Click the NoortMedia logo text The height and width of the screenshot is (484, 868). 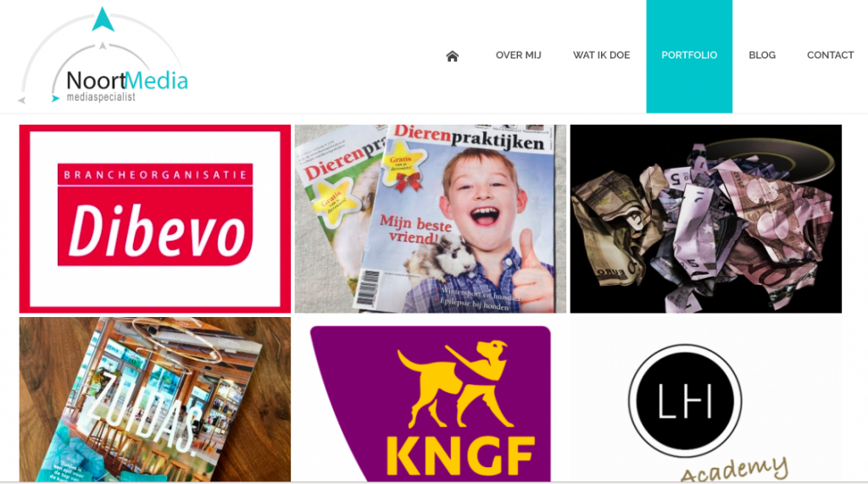(x=127, y=81)
